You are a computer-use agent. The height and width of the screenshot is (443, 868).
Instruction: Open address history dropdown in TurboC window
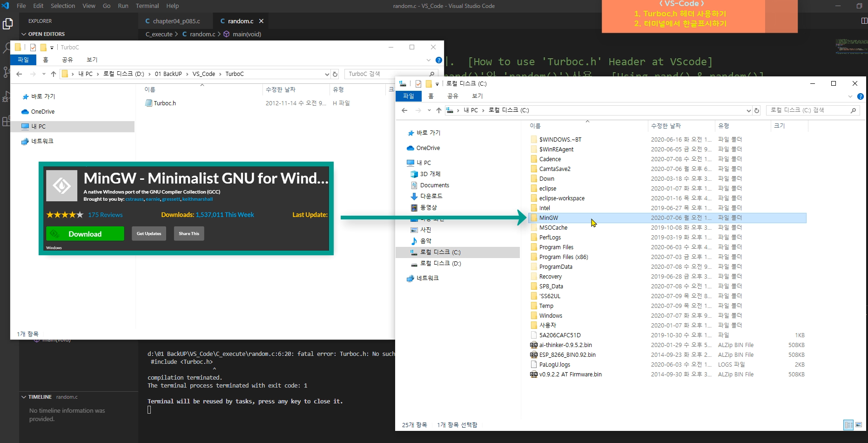tap(327, 74)
